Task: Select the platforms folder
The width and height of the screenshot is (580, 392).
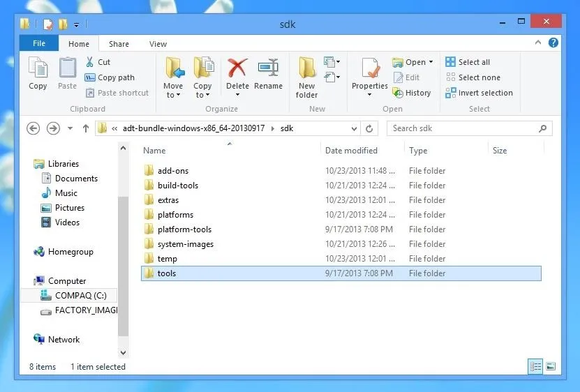Action: click(x=341, y=215)
